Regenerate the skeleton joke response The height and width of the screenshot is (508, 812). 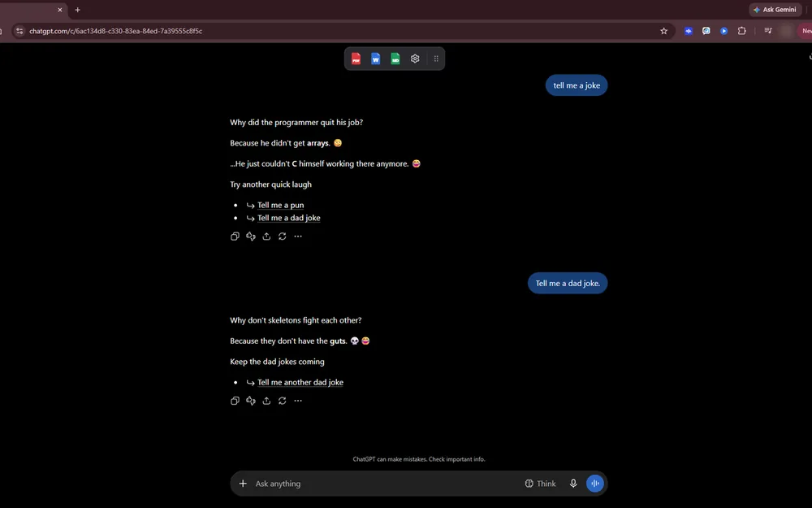(x=283, y=401)
